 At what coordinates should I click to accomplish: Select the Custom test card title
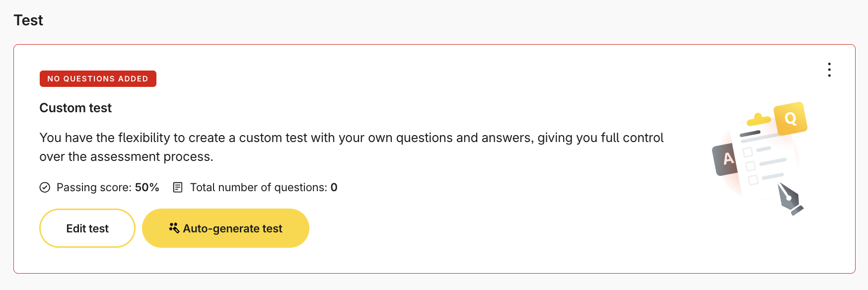[x=75, y=108]
